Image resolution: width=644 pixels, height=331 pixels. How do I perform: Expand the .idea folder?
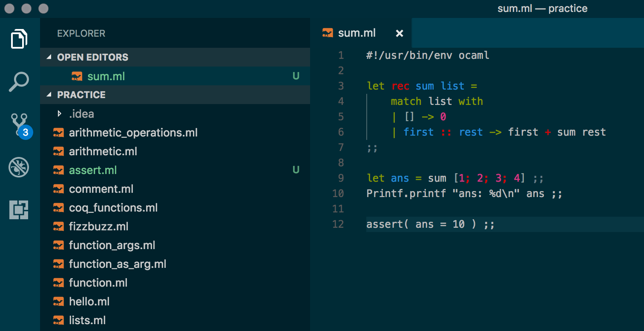tap(60, 114)
